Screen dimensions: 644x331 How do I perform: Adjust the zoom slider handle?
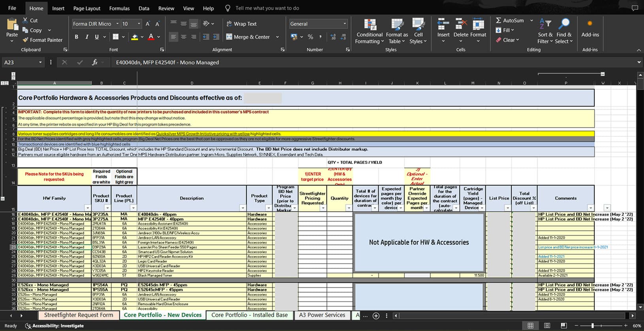point(592,325)
